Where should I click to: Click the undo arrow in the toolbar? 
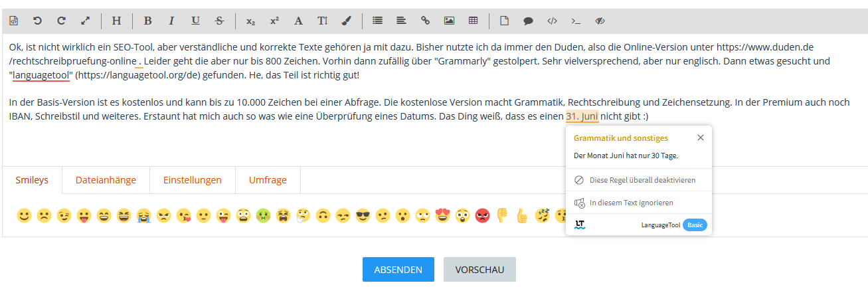coord(37,21)
